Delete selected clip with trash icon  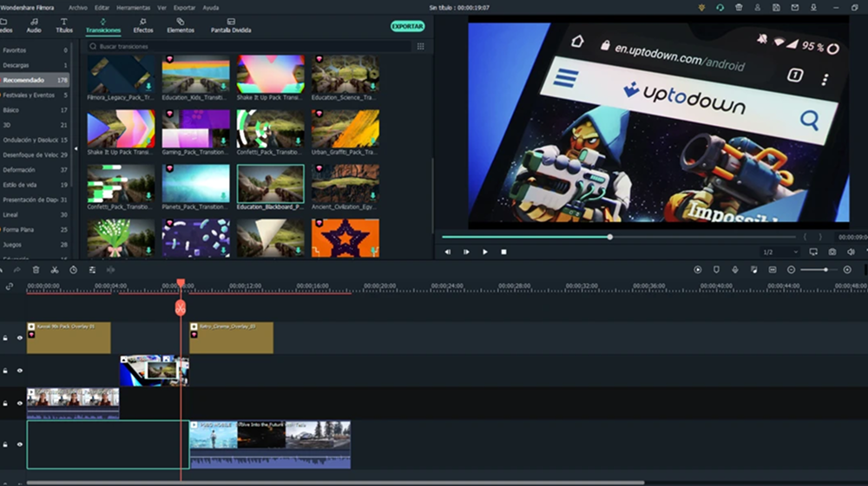36,270
